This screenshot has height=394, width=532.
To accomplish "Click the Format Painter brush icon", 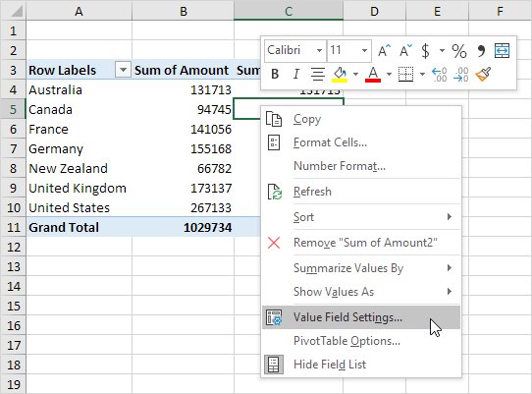I will (483, 74).
